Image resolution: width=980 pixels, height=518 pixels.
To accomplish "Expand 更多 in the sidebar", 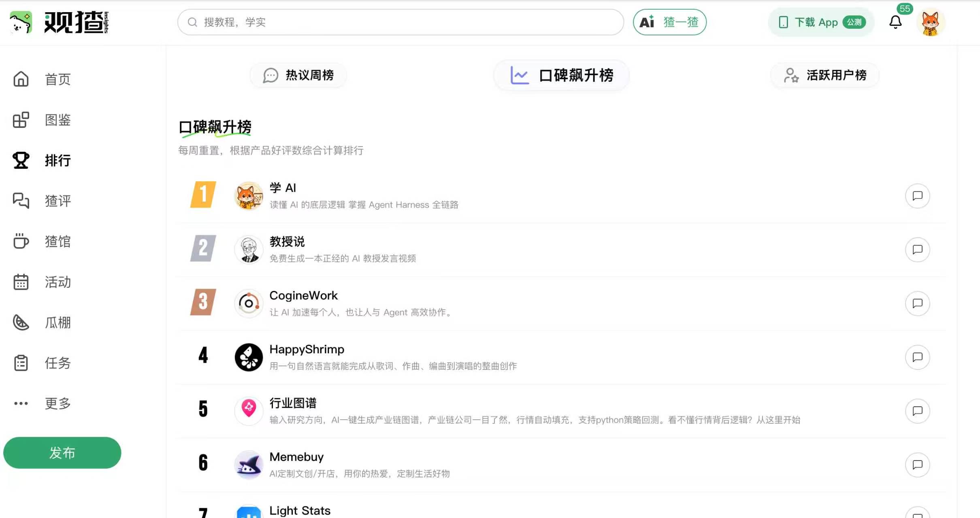I will coord(58,403).
